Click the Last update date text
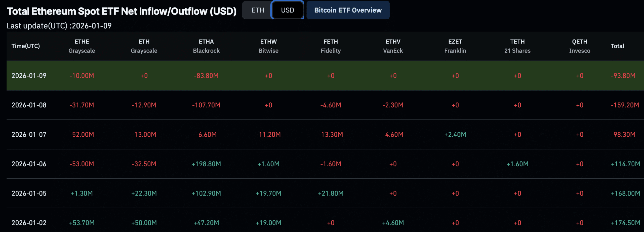The image size is (644, 232). click(59, 26)
